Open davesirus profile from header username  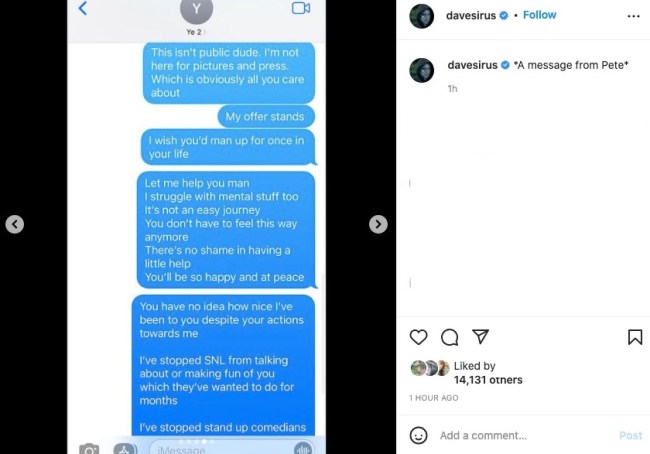tap(471, 15)
